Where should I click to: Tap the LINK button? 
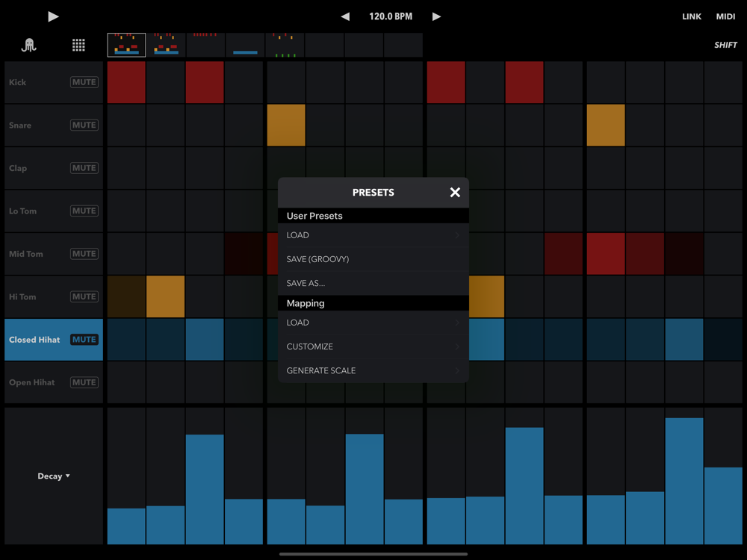(x=692, y=16)
